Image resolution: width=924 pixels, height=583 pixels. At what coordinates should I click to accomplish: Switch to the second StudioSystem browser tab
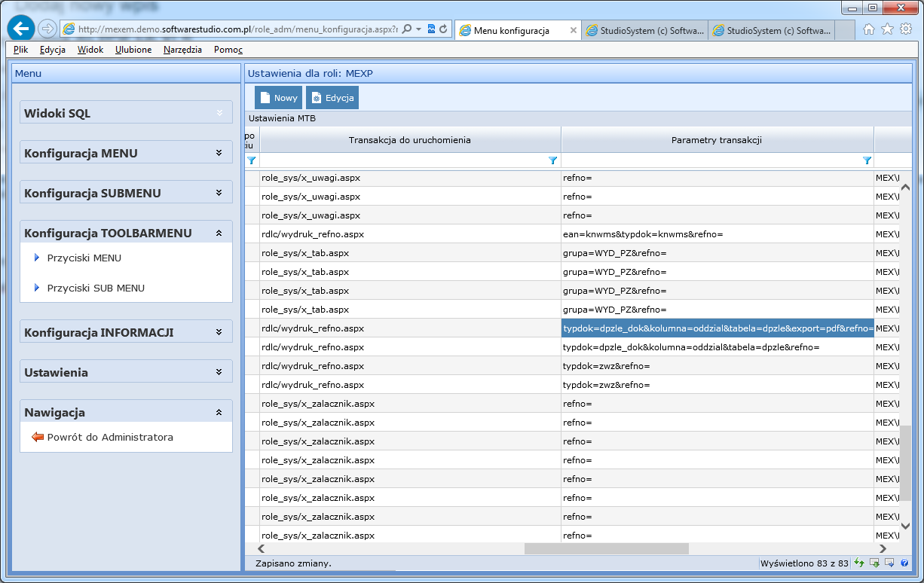[x=771, y=31]
